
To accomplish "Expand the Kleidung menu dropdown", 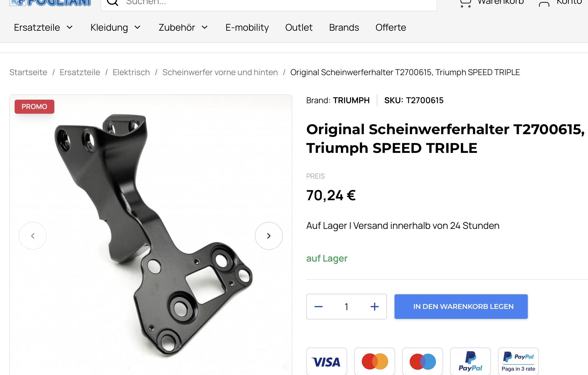I will (x=116, y=27).
